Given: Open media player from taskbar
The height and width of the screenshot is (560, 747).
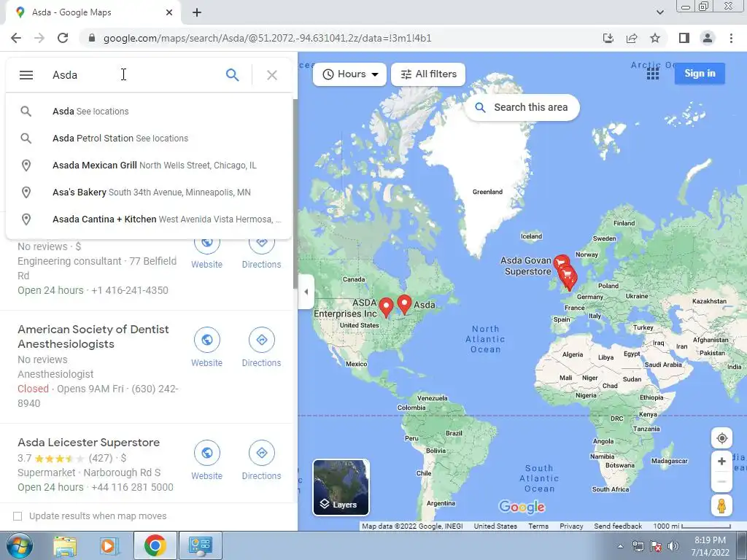Looking at the screenshot, I should pos(109,545).
